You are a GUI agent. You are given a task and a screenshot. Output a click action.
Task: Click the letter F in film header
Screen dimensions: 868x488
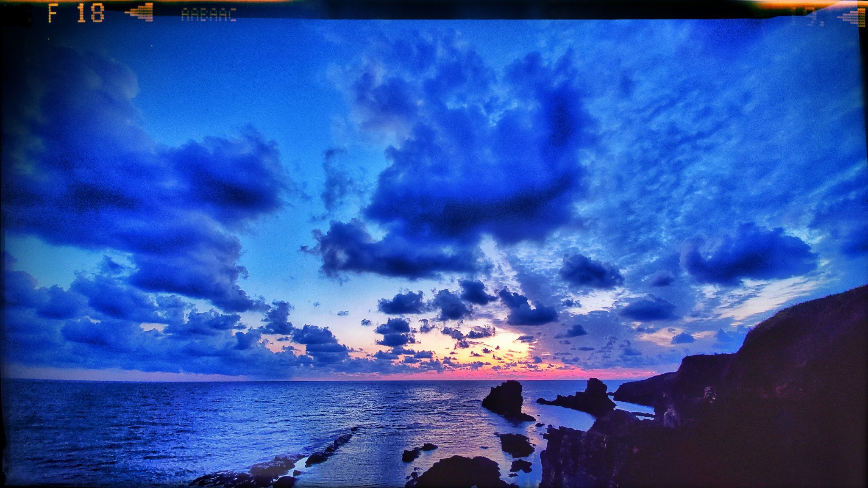(53, 13)
